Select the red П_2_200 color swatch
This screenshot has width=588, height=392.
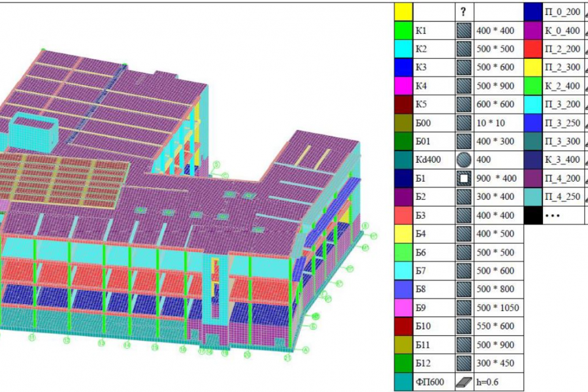pos(533,49)
